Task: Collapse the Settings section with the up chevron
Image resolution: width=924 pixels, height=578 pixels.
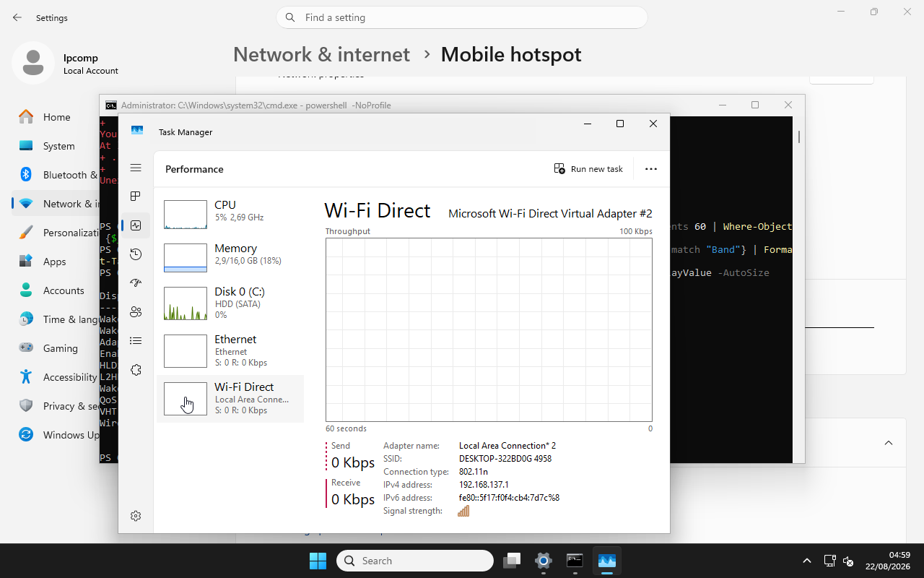Action: click(889, 443)
